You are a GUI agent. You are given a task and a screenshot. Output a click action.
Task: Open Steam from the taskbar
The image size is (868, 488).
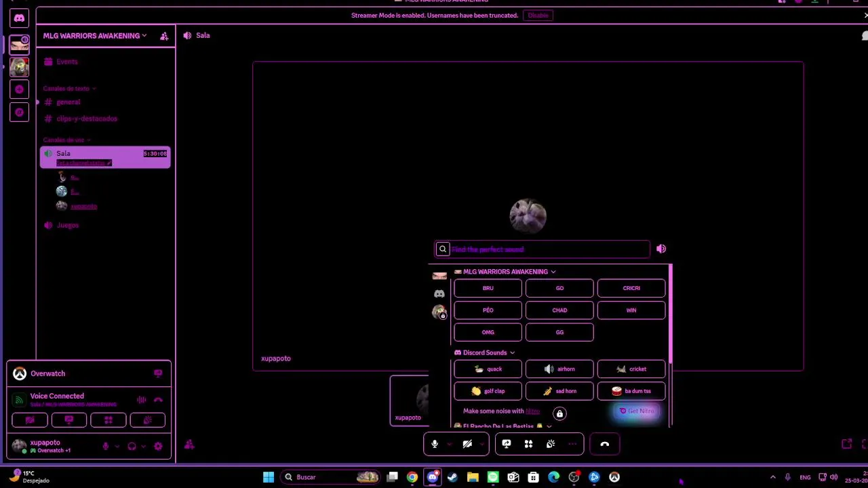point(452,477)
